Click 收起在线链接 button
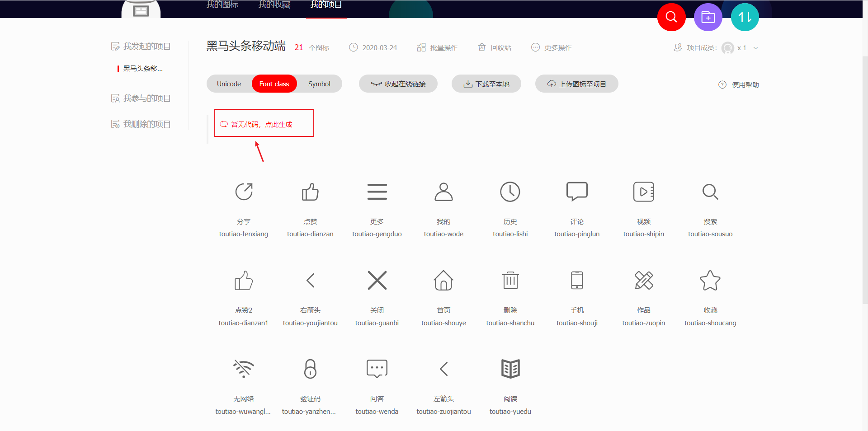This screenshot has height=431, width=868. 398,84
